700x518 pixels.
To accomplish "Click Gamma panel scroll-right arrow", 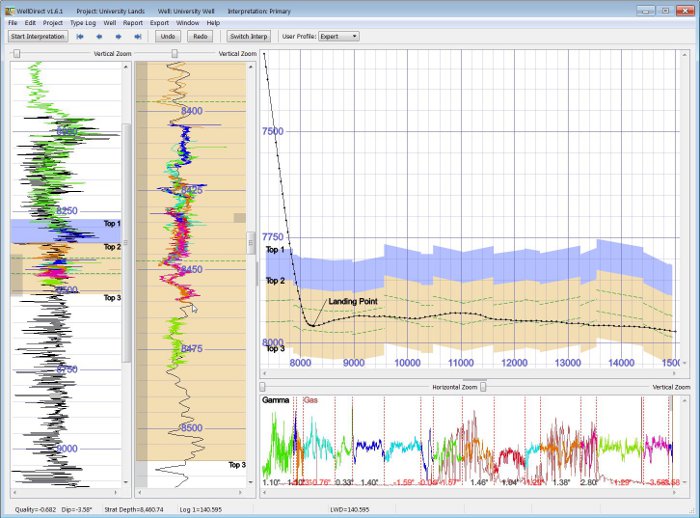I will [x=675, y=493].
